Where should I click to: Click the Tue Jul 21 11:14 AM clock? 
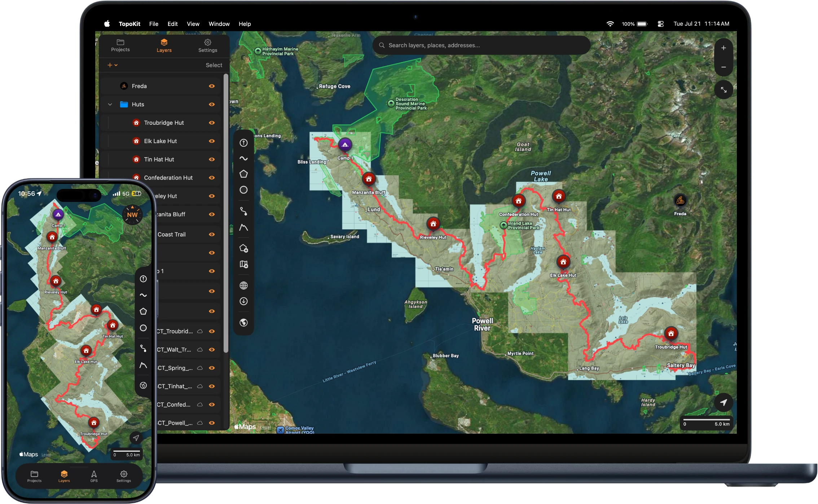pyautogui.click(x=701, y=24)
